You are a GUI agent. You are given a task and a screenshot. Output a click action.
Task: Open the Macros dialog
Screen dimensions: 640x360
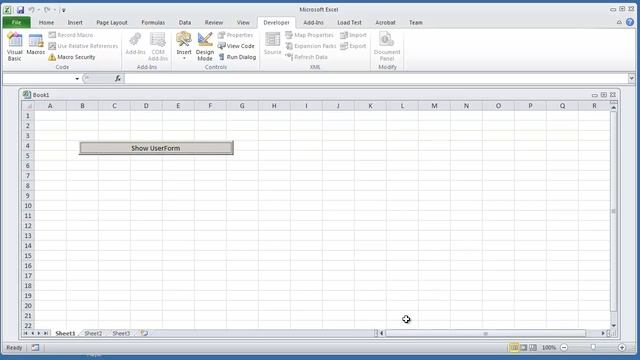(36, 44)
